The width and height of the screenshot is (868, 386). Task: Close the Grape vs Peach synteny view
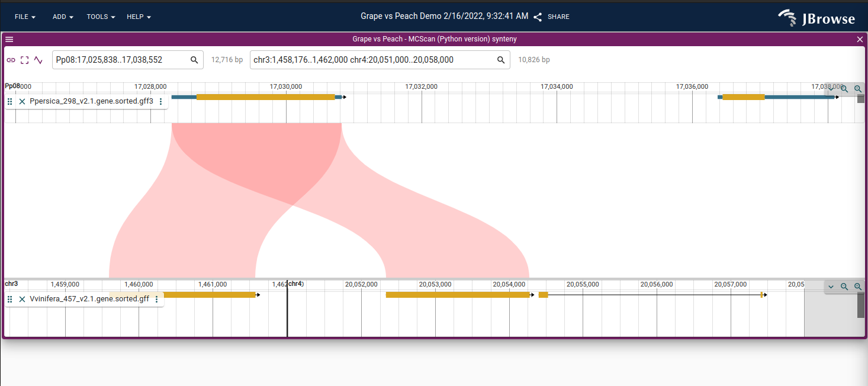(859, 39)
